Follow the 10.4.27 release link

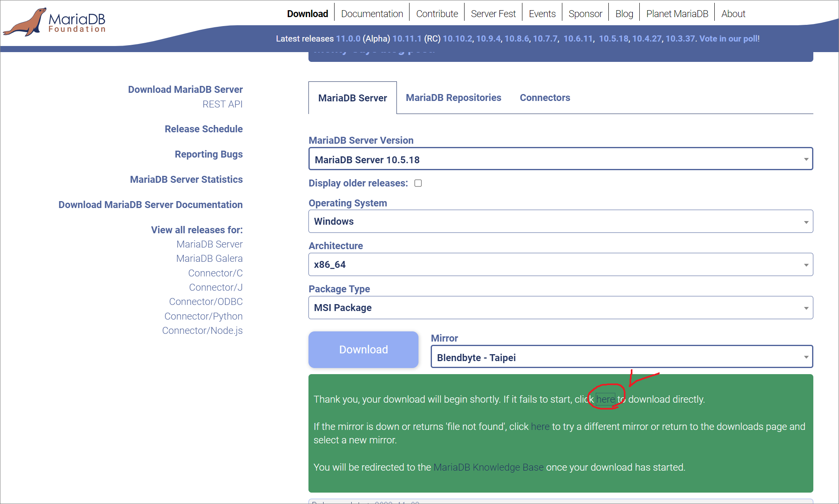click(647, 39)
